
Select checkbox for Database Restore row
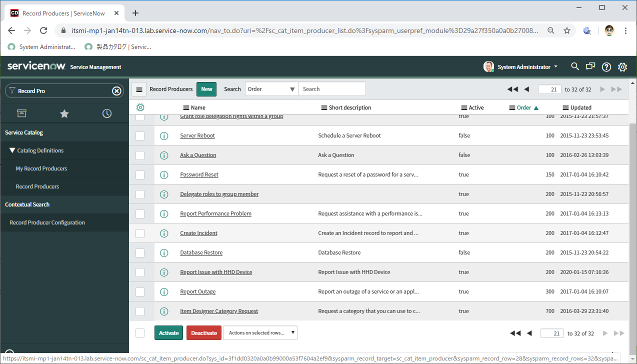point(140,252)
